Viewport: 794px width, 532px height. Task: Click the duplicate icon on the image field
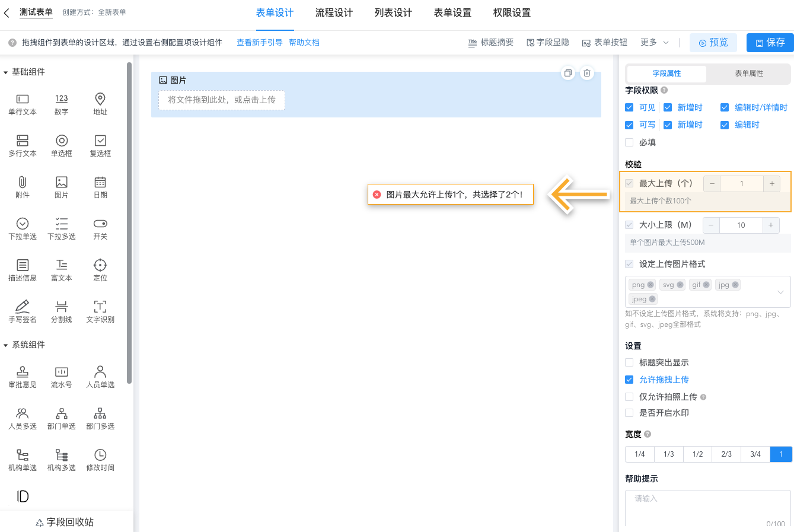click(567, 72)
